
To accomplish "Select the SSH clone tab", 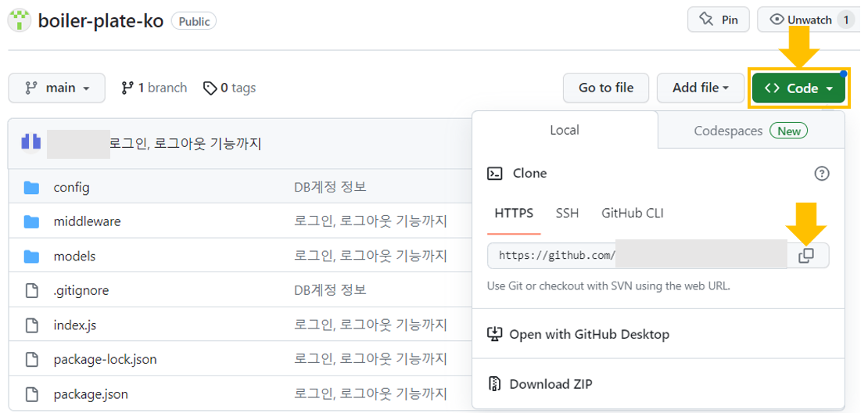I will click(568, 213).
